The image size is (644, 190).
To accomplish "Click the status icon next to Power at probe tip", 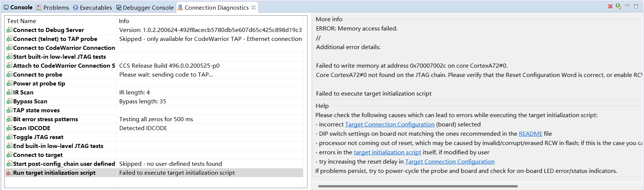I will 9,84.
